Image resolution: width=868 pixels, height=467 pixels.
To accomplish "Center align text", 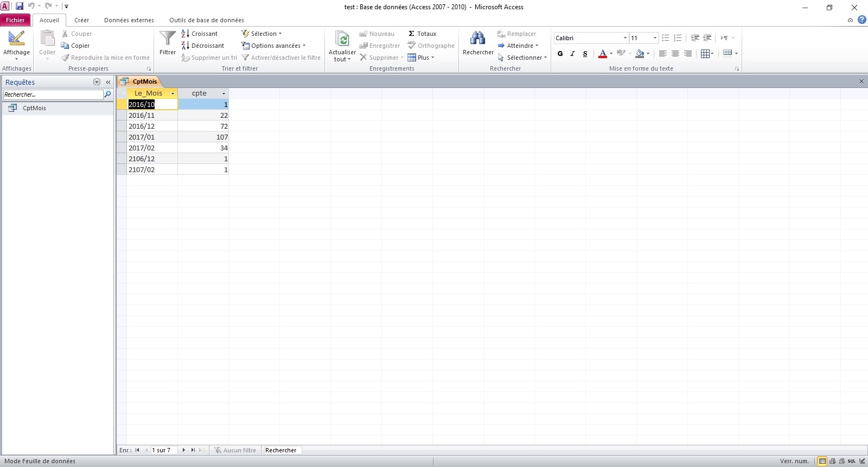I will click(675, 53).
